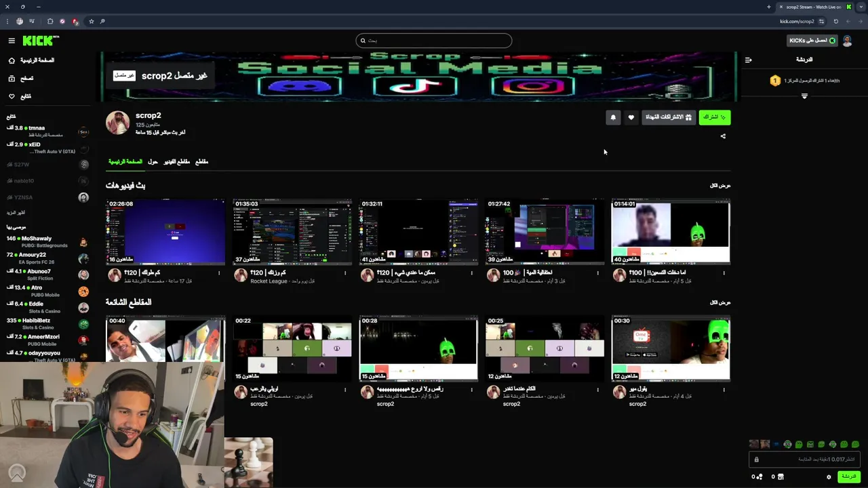Click the notification bell on scrop2's channel

click(x=613, y=117)
